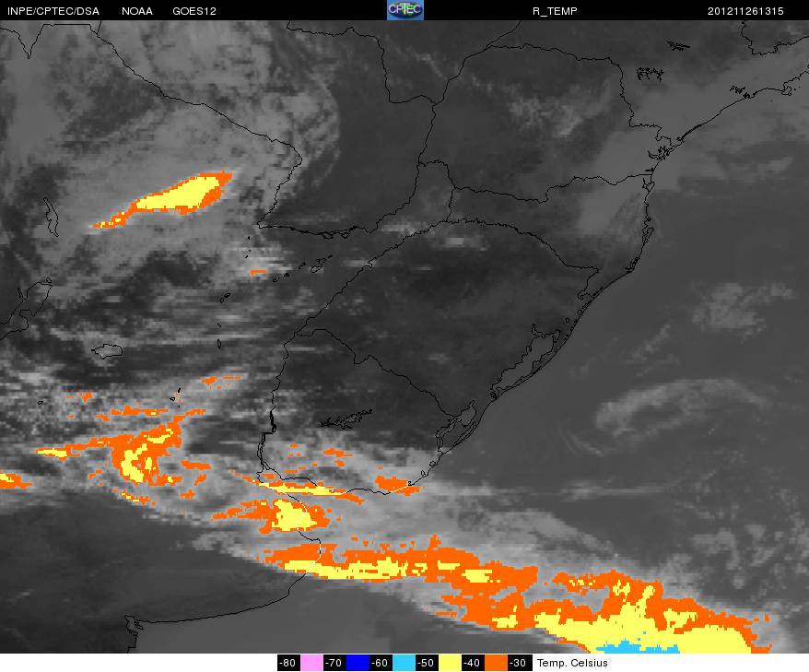Click the CPTEC logo in header
Image resolution: width=809 pixels, height=672 pixels.
coord(405,10)
